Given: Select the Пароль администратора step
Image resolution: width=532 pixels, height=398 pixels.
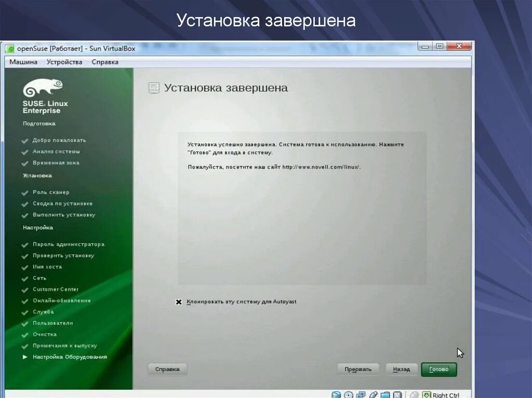Looking at the screenshot, I should (x=69, y=244).
